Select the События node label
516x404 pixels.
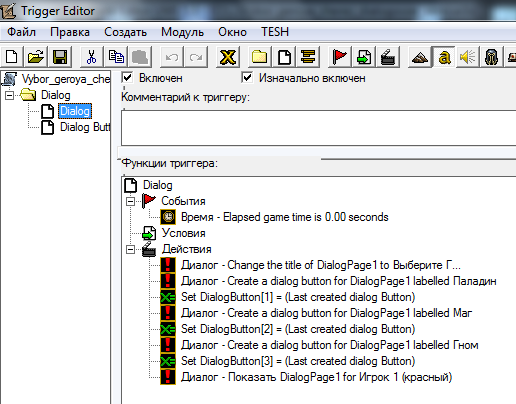(x=183, y=201)
